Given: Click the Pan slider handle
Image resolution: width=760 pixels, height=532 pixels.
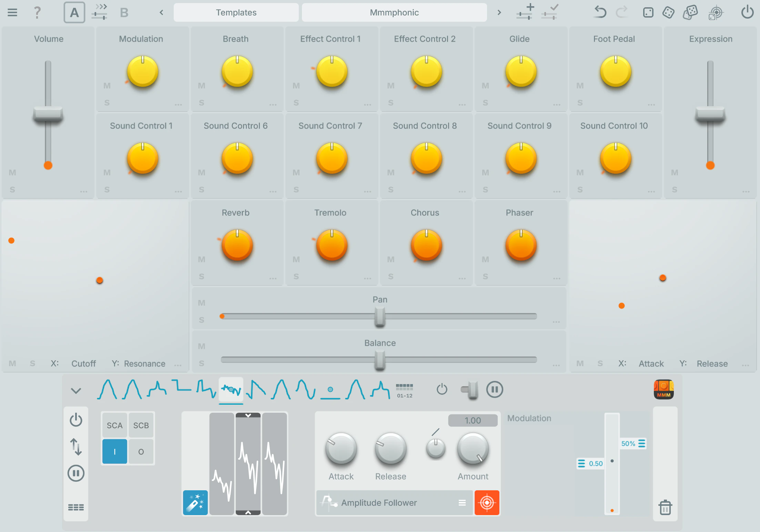Looking at the screenshot, I should [x=380, y=316].
